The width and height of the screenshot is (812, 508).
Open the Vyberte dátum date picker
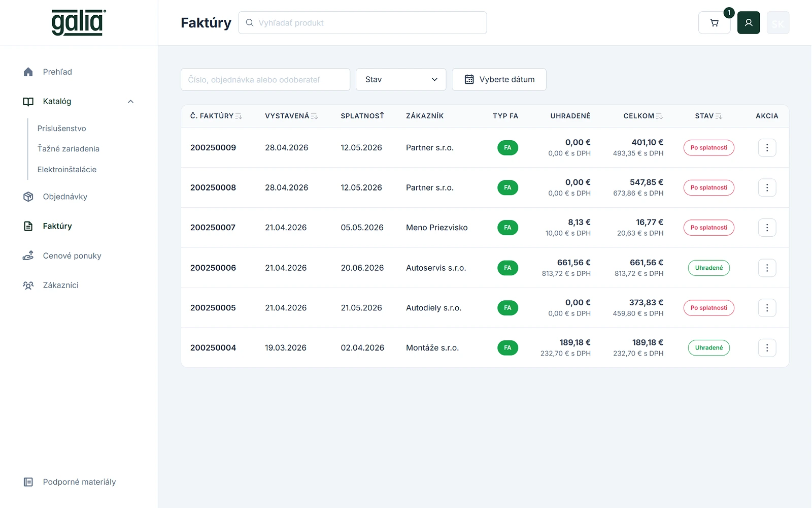(499, 80)
